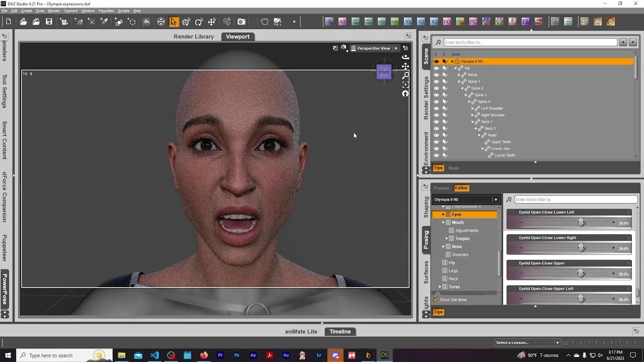Image resolution: width=644 pixels, height=362 pixels.
Task: Switch to the Render Library tab
Action: click(194, 37)
